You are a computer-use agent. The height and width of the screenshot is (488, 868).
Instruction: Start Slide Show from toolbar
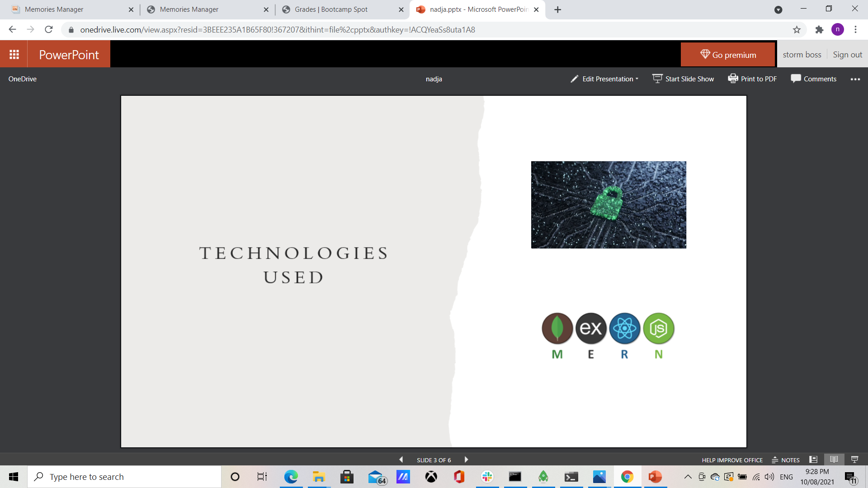683,79
